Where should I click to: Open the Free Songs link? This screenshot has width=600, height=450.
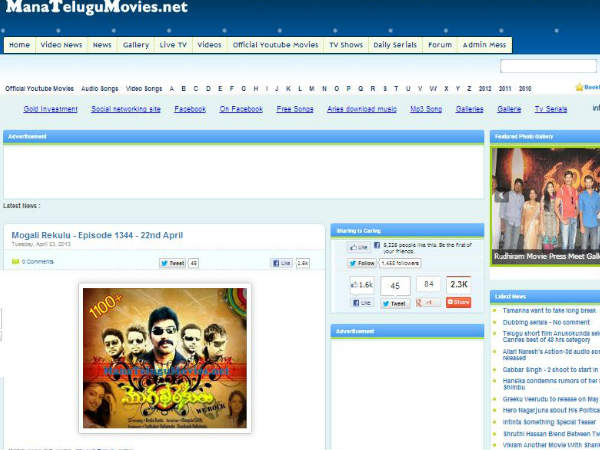pyautogui.click(x=295, y=109)
